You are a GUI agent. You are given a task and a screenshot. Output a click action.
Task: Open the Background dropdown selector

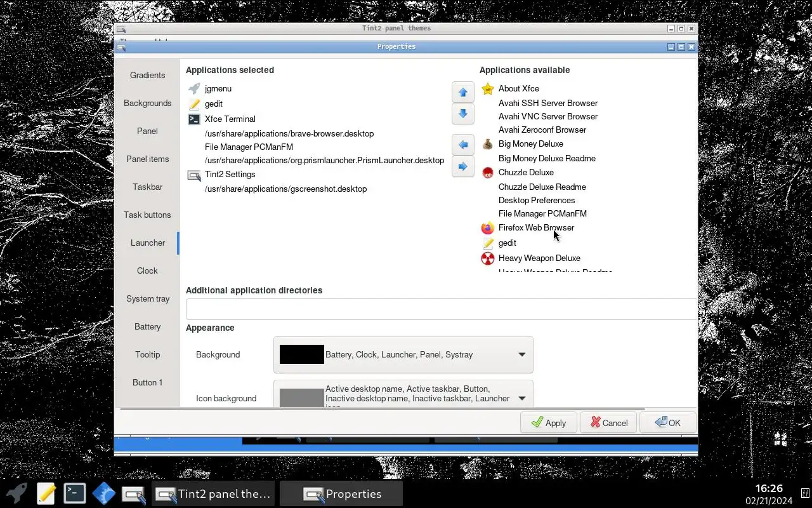403,355
